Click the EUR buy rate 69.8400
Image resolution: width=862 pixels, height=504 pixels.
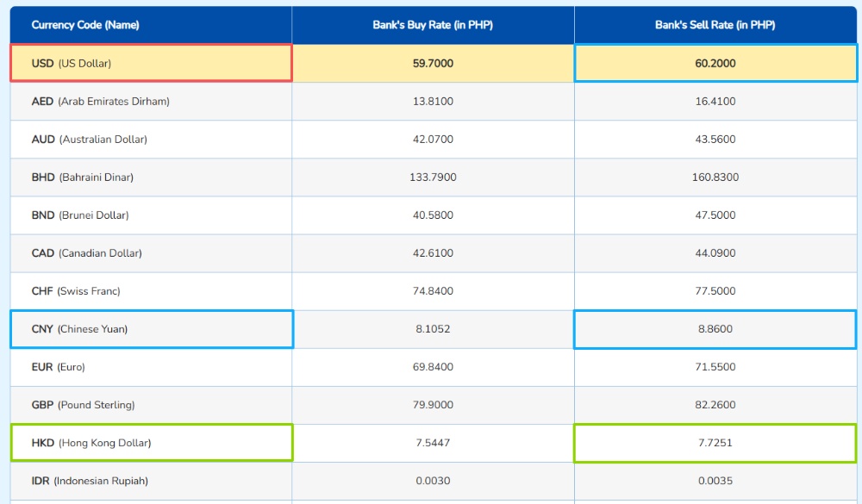coord(433,367)
